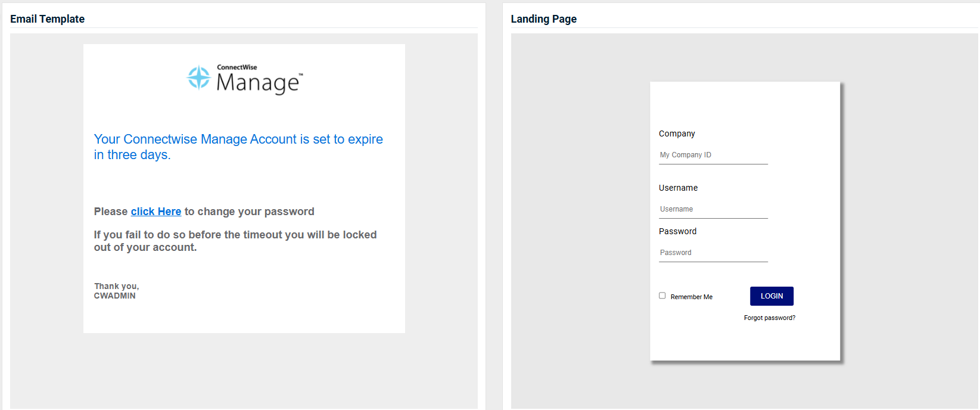
Task: Click the Password field label
Action: (x=677, y=231)
